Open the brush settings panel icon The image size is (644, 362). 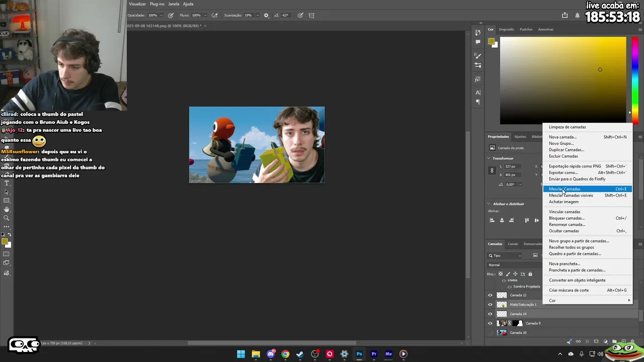coord(478,56)
